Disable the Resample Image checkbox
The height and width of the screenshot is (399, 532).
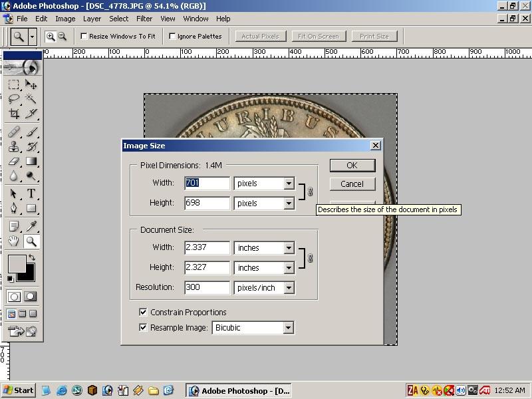[x=143, y=328]
